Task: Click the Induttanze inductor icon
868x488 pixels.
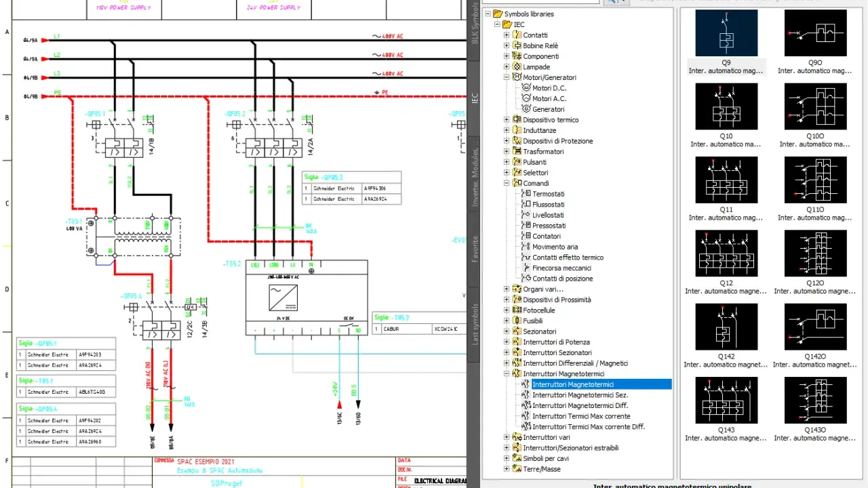Action: [x=517, y=130]
